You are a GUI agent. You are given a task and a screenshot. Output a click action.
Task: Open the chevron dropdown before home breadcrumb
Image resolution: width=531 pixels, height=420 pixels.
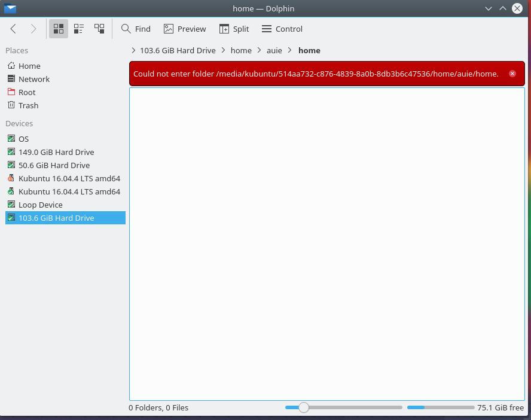224,50
